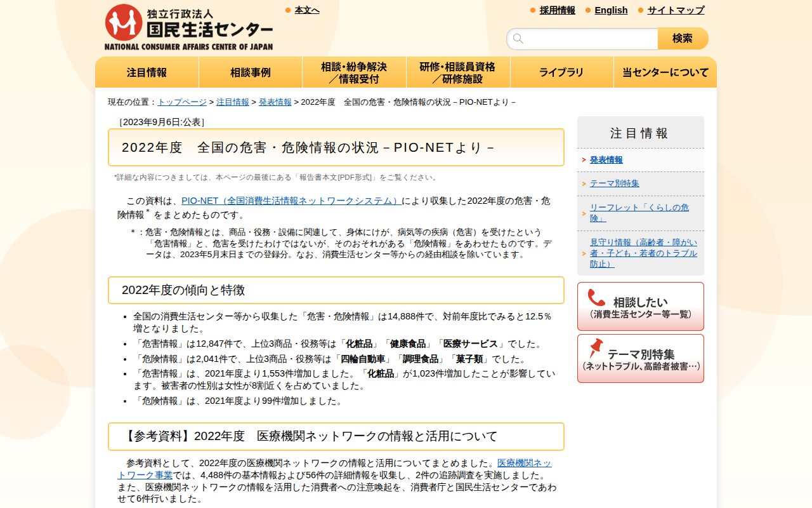Click the bold 菓子類 text
The width and height of the screenshot is (812, 508).
coord(469,359)
